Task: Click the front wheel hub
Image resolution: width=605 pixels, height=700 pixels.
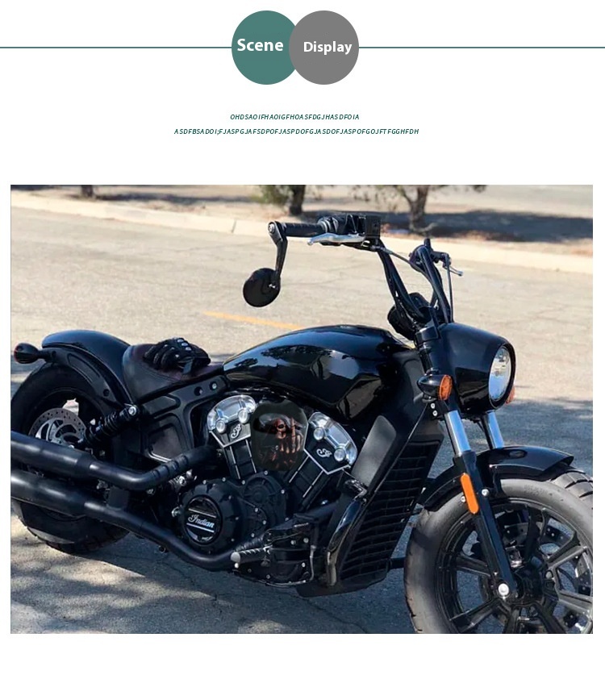Action: (503, 590)
